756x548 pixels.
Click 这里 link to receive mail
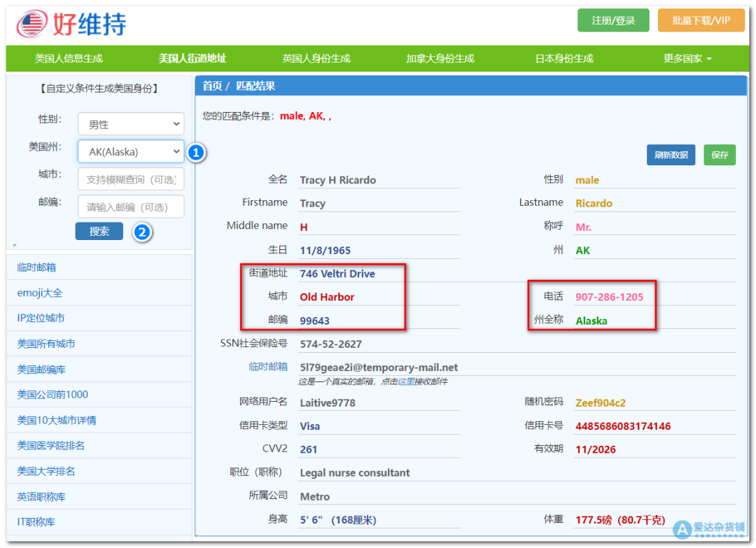click(405, 381)
